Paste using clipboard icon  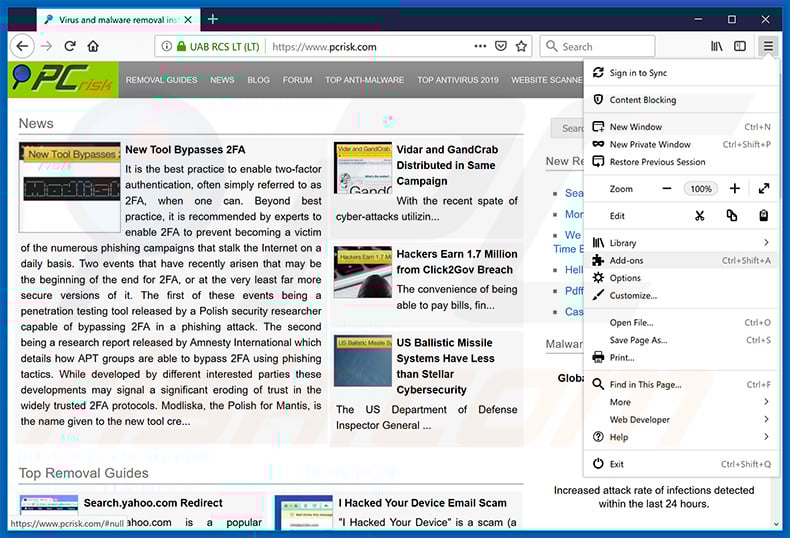(764, 216)
